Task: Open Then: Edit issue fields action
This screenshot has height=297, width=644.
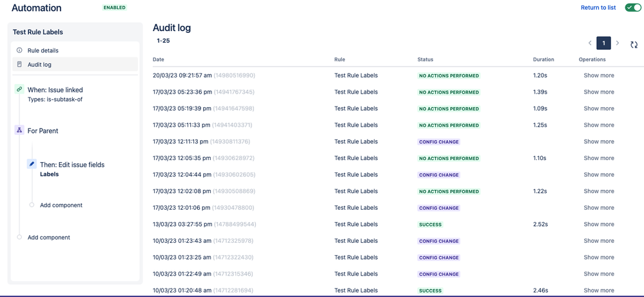Action: pos(72,165)
